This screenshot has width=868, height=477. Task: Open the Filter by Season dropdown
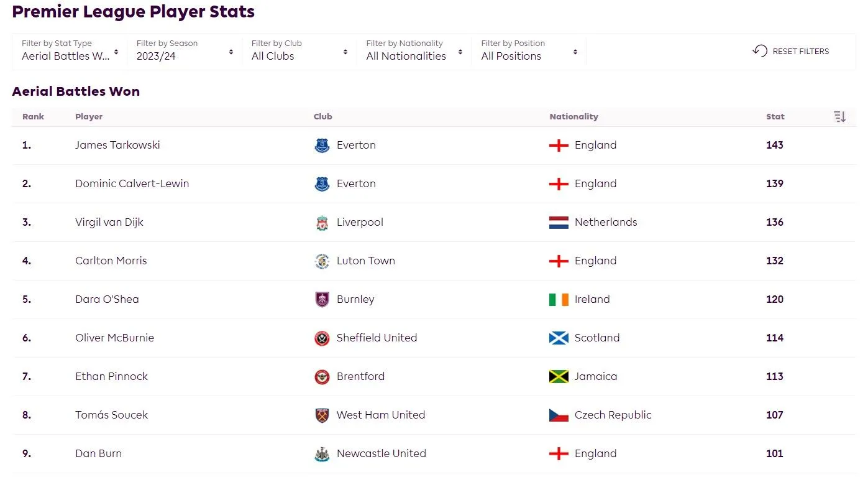[x=185, y=51]
